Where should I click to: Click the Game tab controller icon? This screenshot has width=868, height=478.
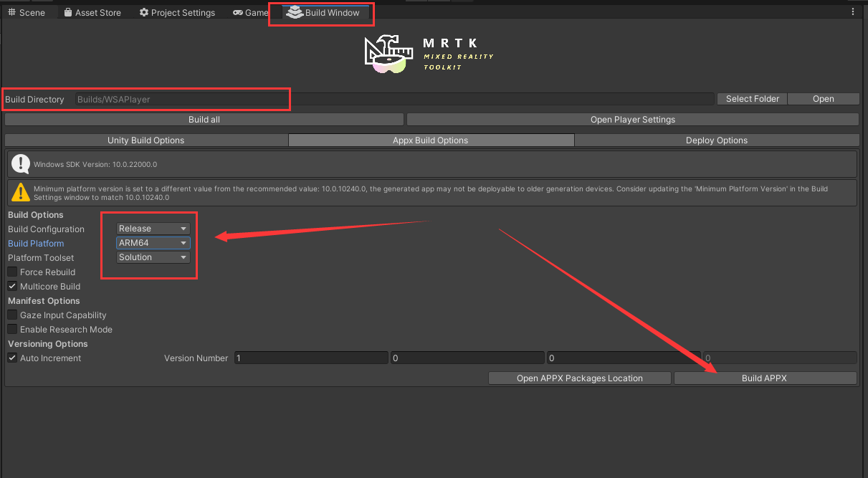pyautogui.click(x=238, y=13)
